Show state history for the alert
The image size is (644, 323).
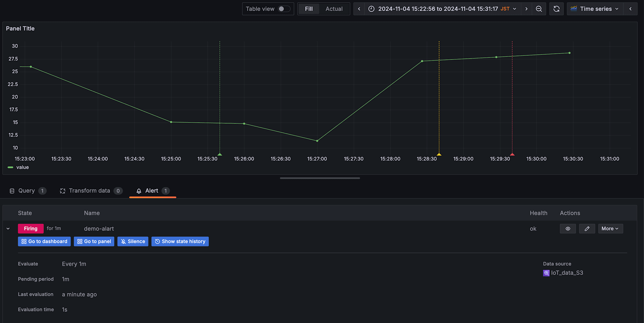point(180,241)
